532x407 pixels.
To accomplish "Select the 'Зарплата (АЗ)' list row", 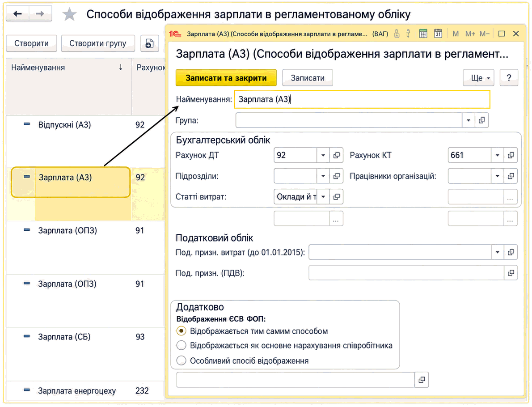I will point(85,194).
